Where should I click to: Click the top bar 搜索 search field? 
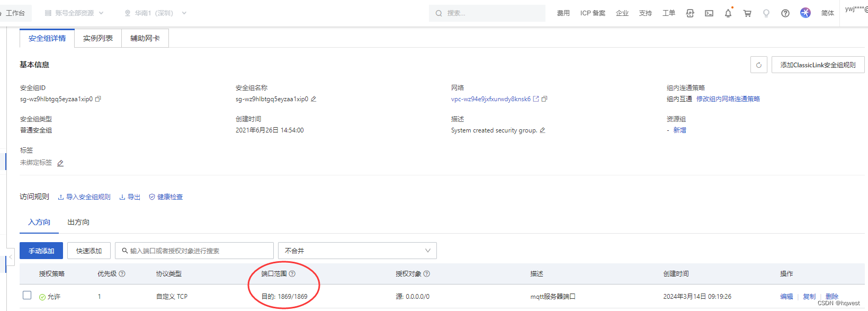tap(487, 13)
